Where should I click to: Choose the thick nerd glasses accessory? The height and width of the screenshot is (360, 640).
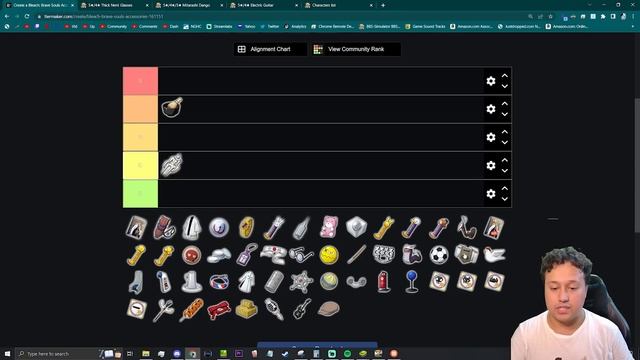click(x=302, y=255)
